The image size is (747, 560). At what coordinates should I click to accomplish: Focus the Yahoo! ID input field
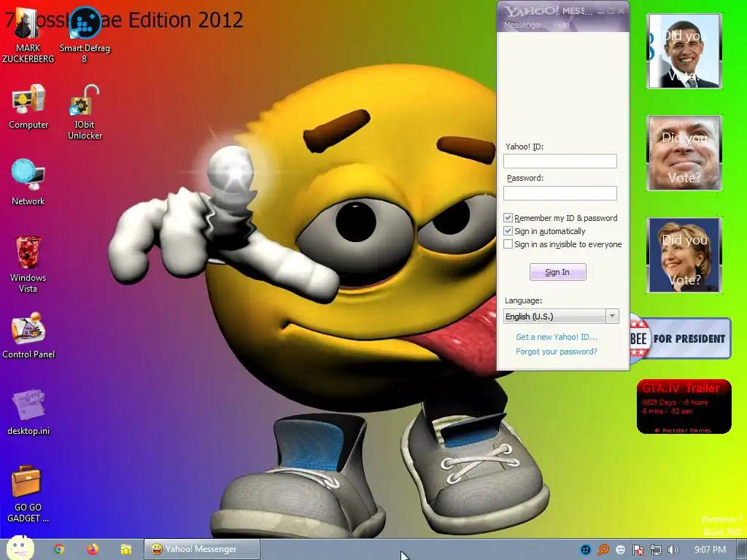pyautogui.click(x=560, y=161)
